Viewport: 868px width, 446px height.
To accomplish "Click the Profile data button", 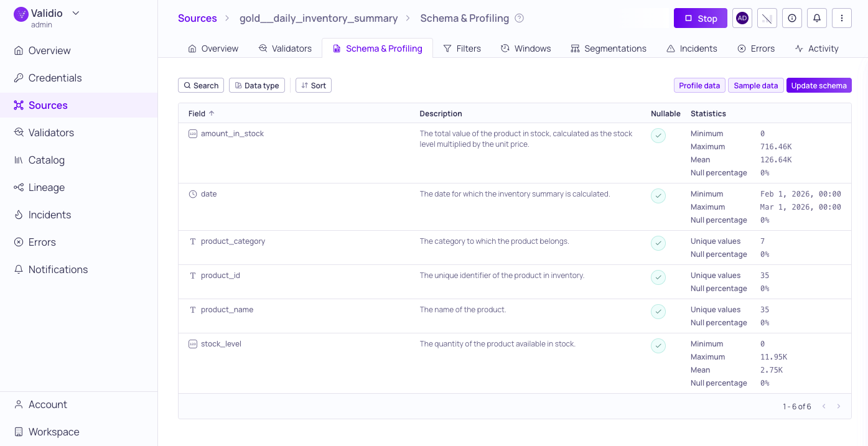I will click(699, 85).
